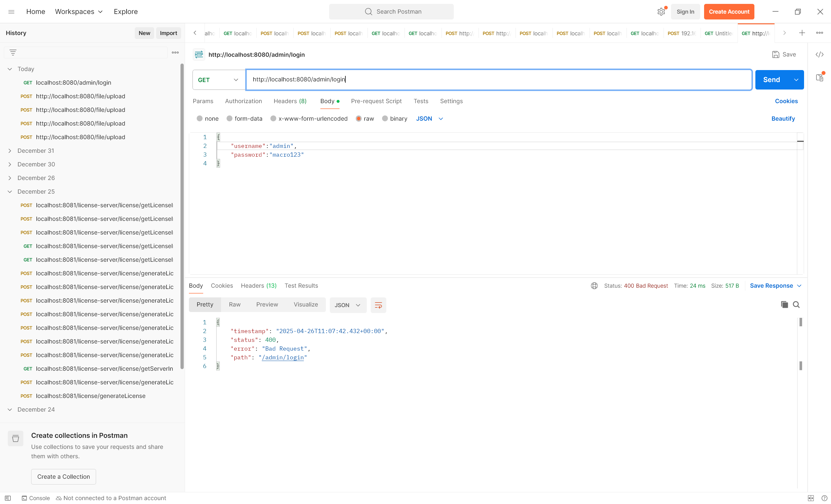Open the Save Response dropdown arrow
The image size is (831, 504).
(799, 286)
